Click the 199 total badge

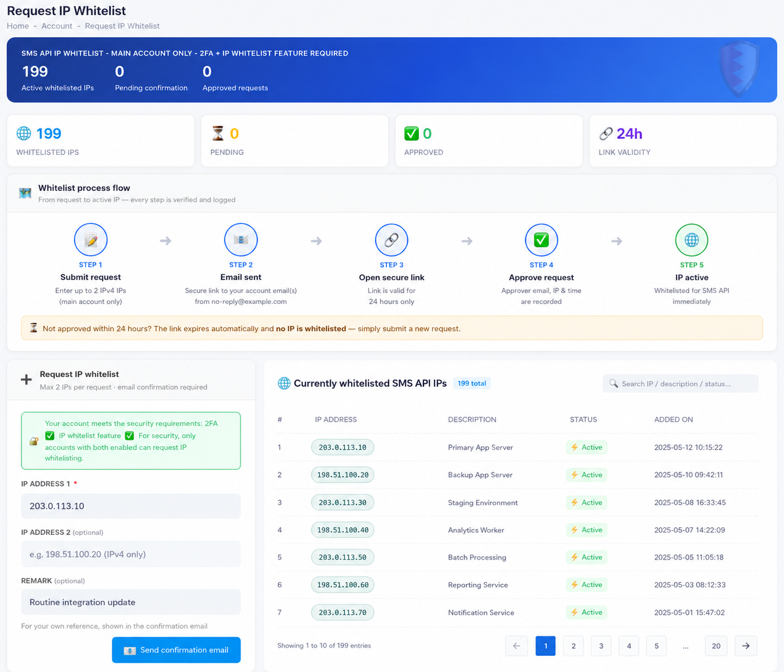click(x=472, y=383)
